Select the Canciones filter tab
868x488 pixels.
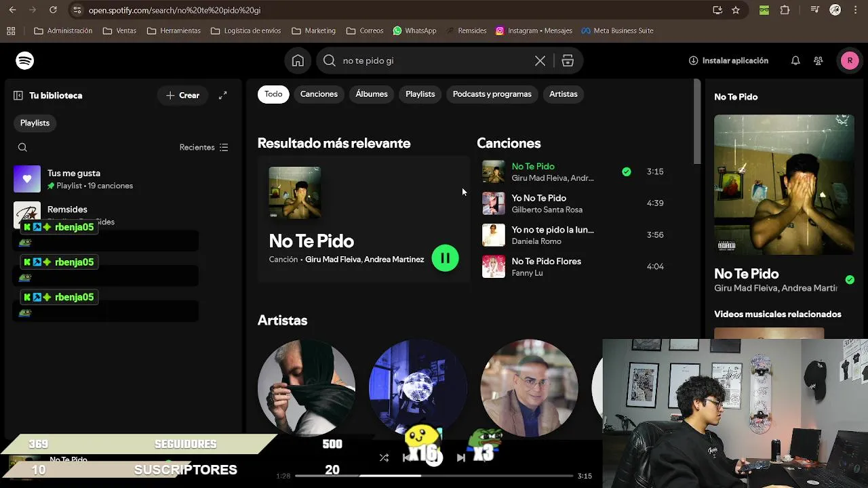coord(319,94)
